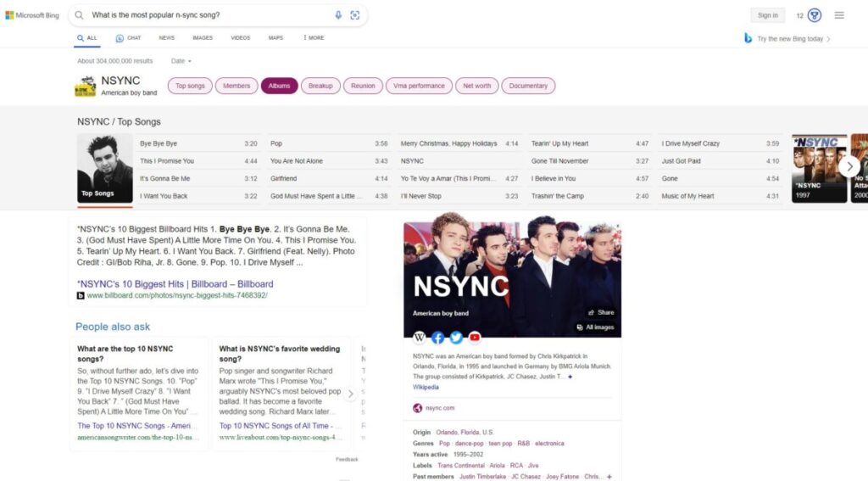
Task: Open NSYNC Facebook icon
Action: click(x=437, y=337)
